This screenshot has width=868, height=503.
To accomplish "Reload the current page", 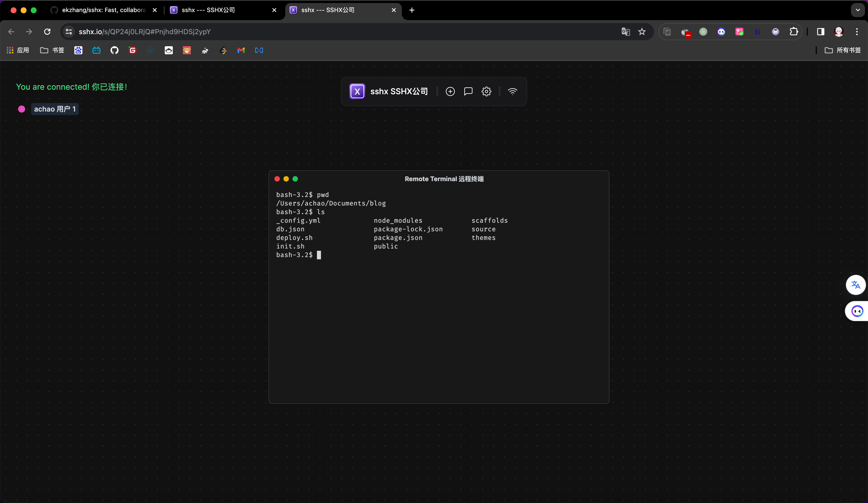I will [47, 32].
